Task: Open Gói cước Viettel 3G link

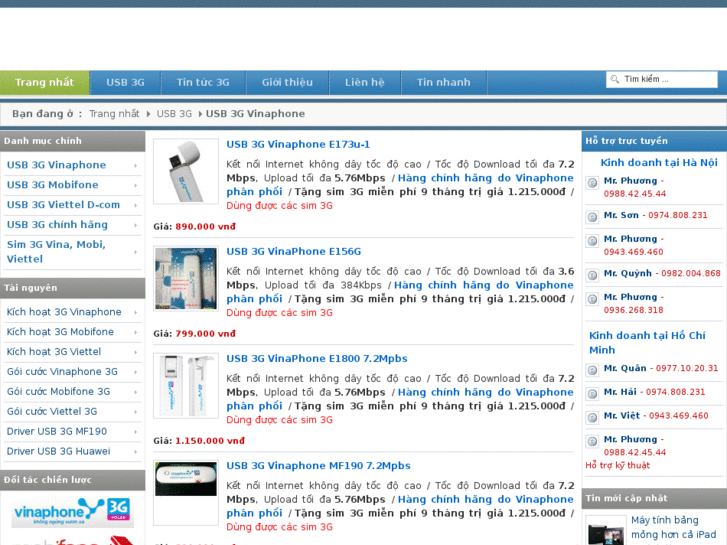Action: (x=52, y=412)
